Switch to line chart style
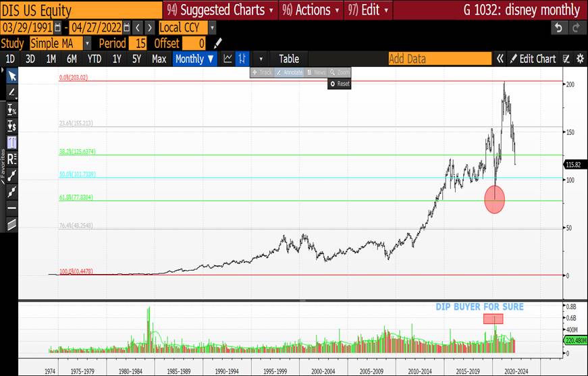The width and height of the screenshot is (588, 376). click(228, 59)
